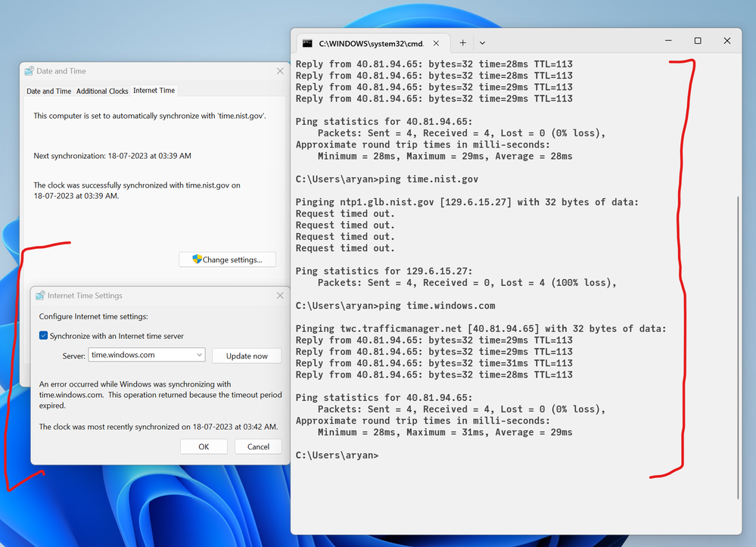
Task: Click the terminal vertical scrollbar
Action: (x=738, y=347)
